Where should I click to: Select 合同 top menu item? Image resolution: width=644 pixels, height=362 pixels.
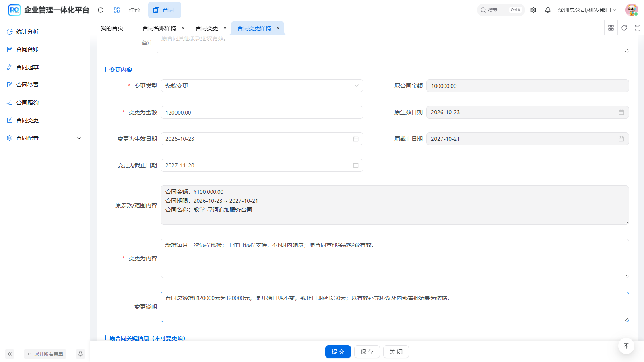(x=164, y=10)
